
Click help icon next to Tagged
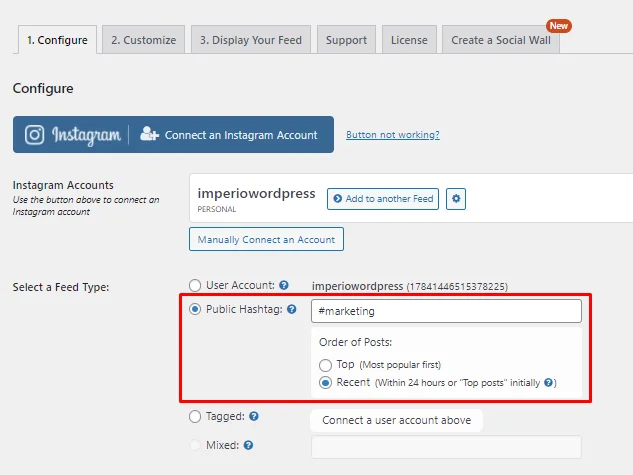254,416
